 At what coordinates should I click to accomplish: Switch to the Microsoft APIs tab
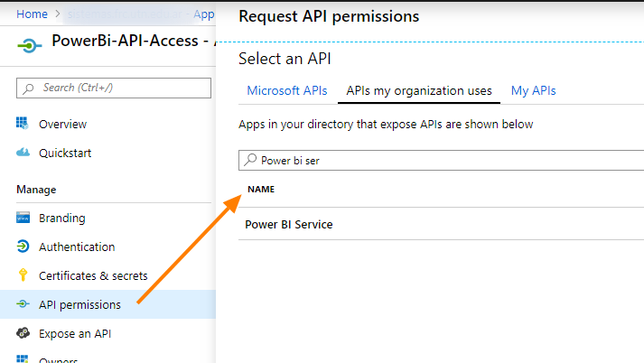[287, 90]
